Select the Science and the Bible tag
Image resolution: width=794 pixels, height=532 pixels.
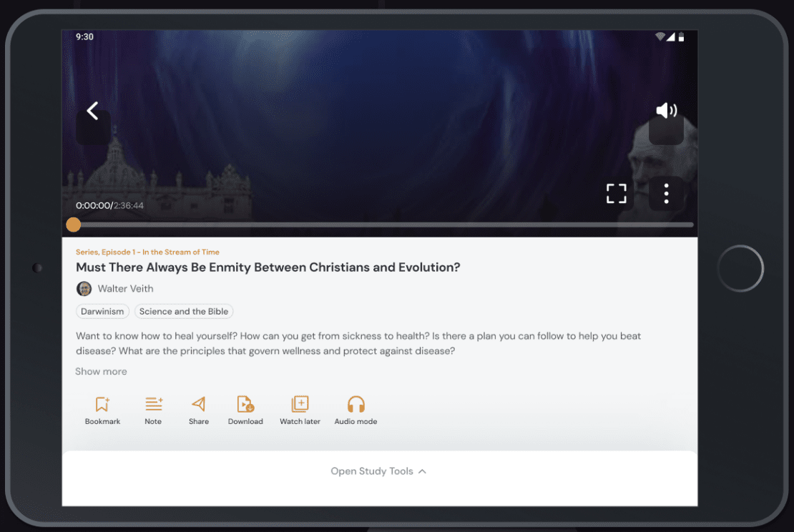184,312
